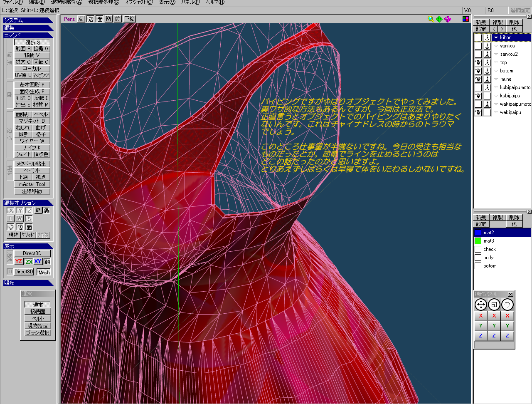Show the sankou2 object via visibility box

(478, 54)
